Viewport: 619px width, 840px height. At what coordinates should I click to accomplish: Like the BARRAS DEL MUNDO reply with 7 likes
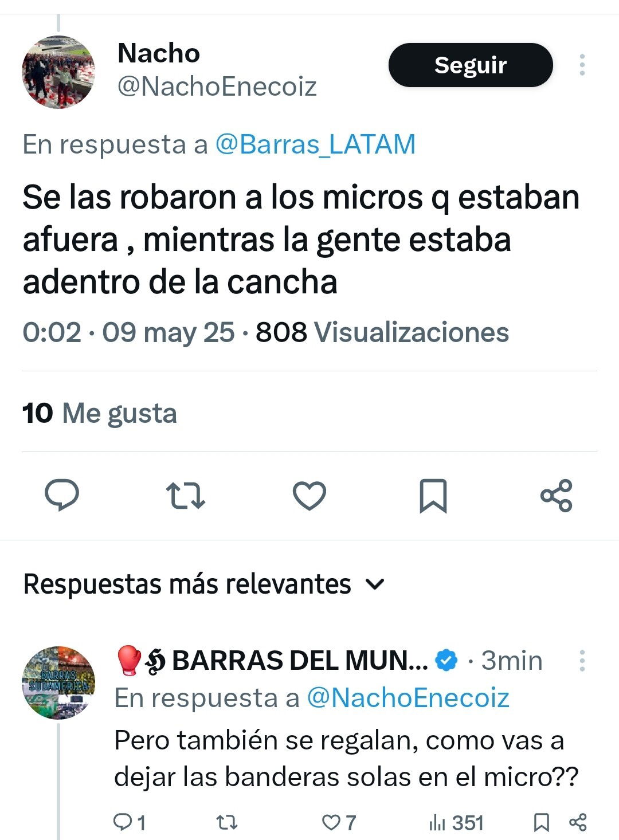point(339,823)
